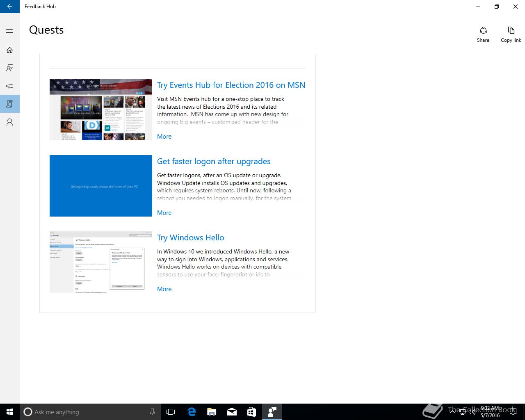The width and height of the screenshot is (525, 420).
Task: Click the Quests page heading
Action: point(46,30)
